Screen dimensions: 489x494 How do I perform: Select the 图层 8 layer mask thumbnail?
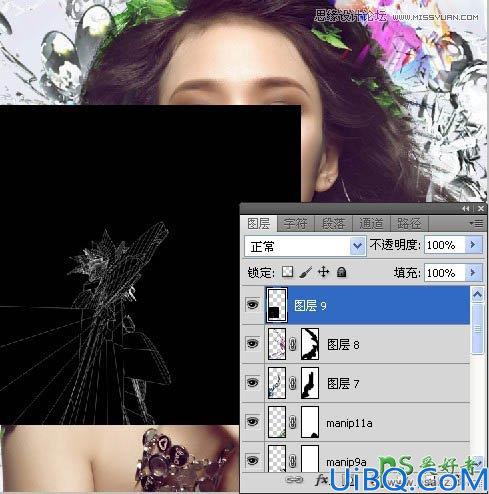[310, 344]
